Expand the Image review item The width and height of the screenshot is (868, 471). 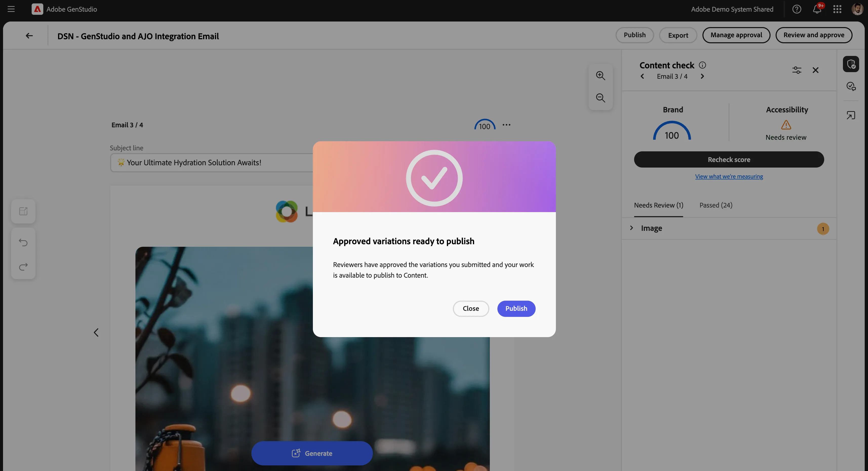point(632,228)
